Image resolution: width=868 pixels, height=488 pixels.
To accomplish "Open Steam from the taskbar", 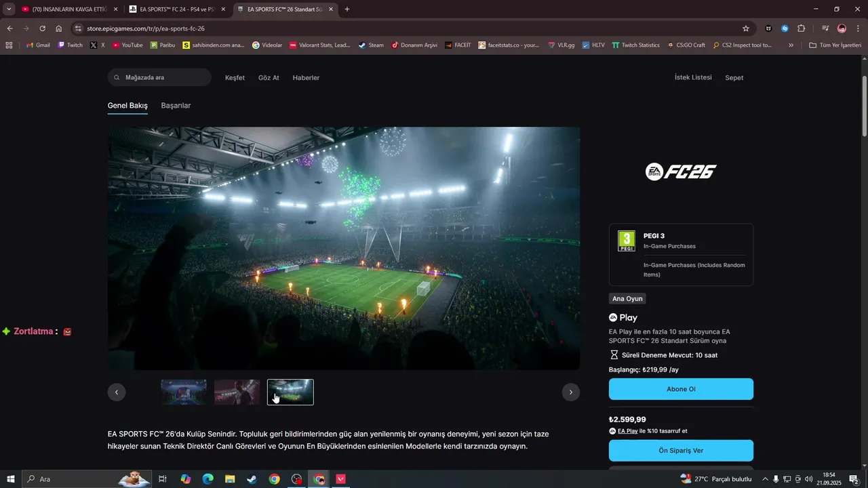I will 252,479.
